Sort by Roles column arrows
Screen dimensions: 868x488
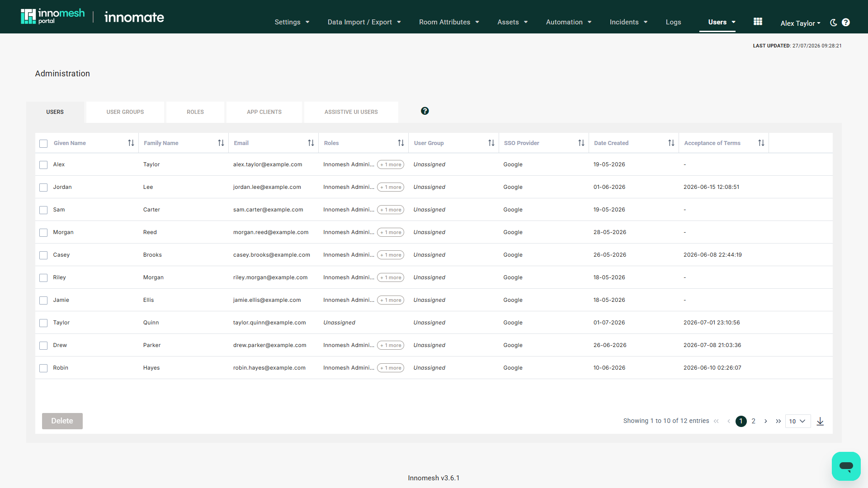pos(401,143)
